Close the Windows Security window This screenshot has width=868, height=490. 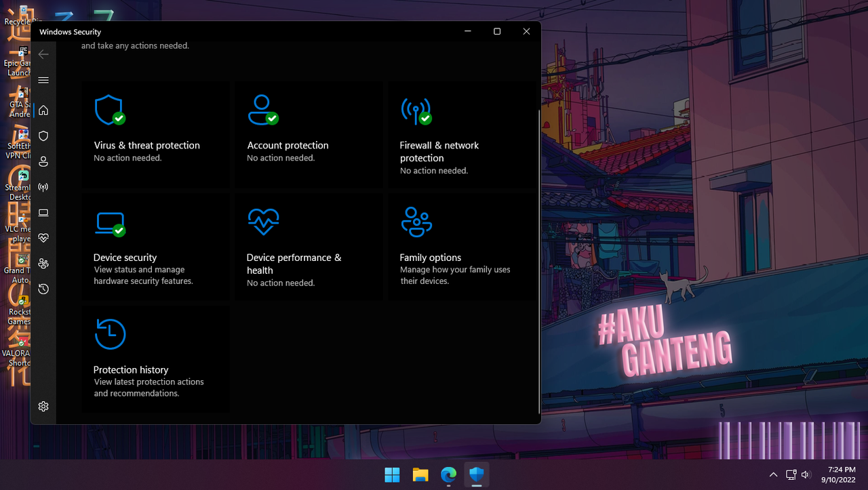click(526, 31)
